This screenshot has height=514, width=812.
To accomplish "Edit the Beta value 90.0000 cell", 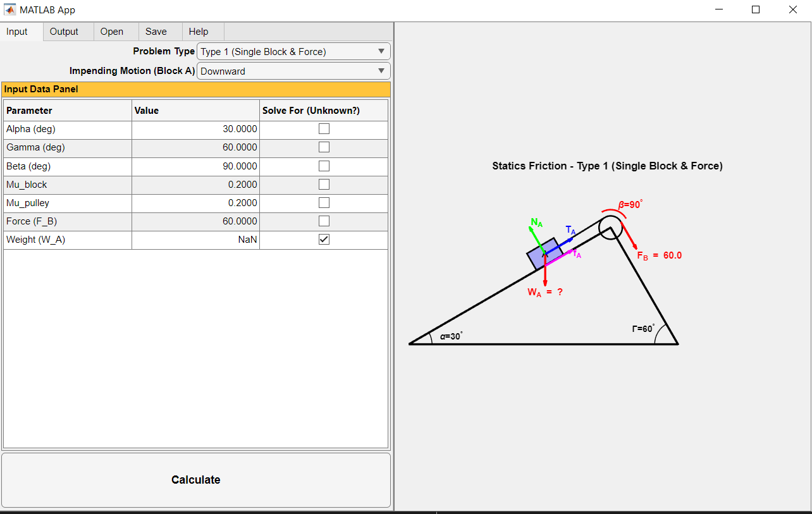I will [x=195, y=166].
